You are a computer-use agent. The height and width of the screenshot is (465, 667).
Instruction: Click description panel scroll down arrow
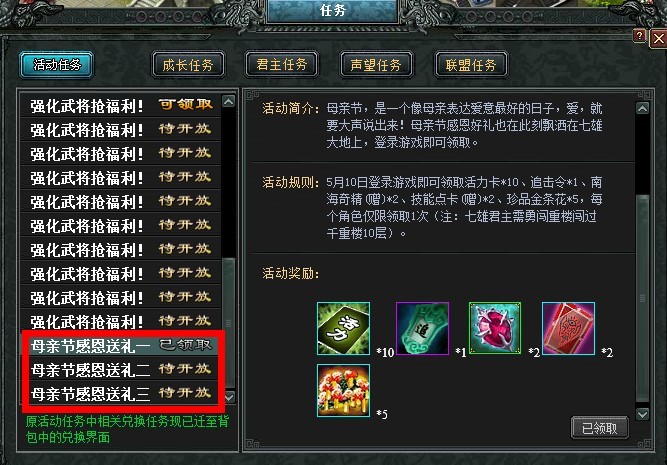[x=642, y=414]
